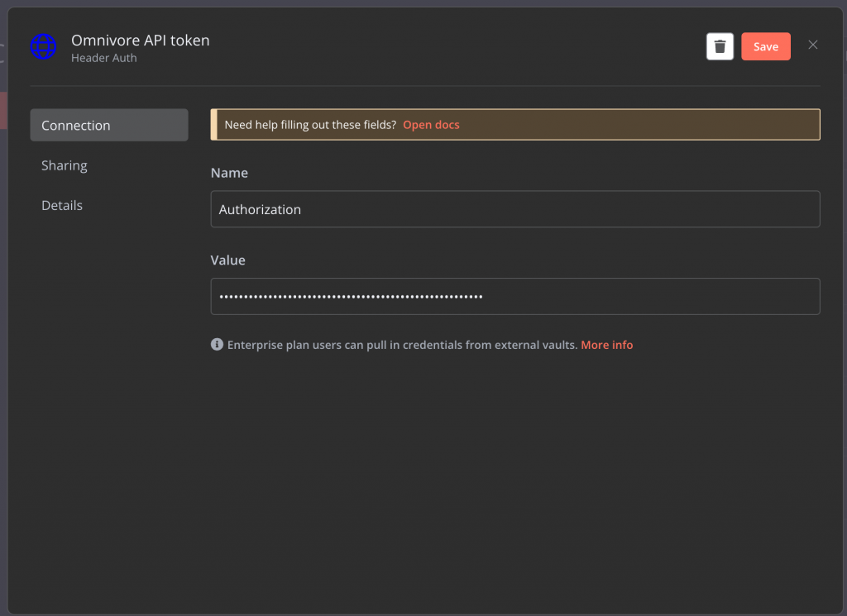Close the credential dialog with X
847x616 pixels.
pos(812,45)
